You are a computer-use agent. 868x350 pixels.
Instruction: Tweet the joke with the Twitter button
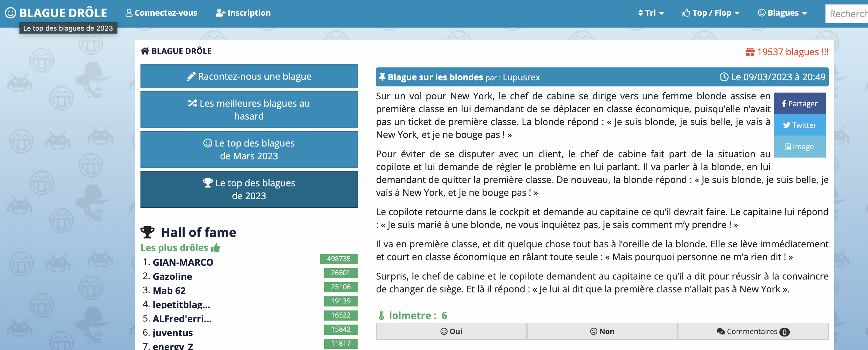pyautogui.click(x=799, y=125)
